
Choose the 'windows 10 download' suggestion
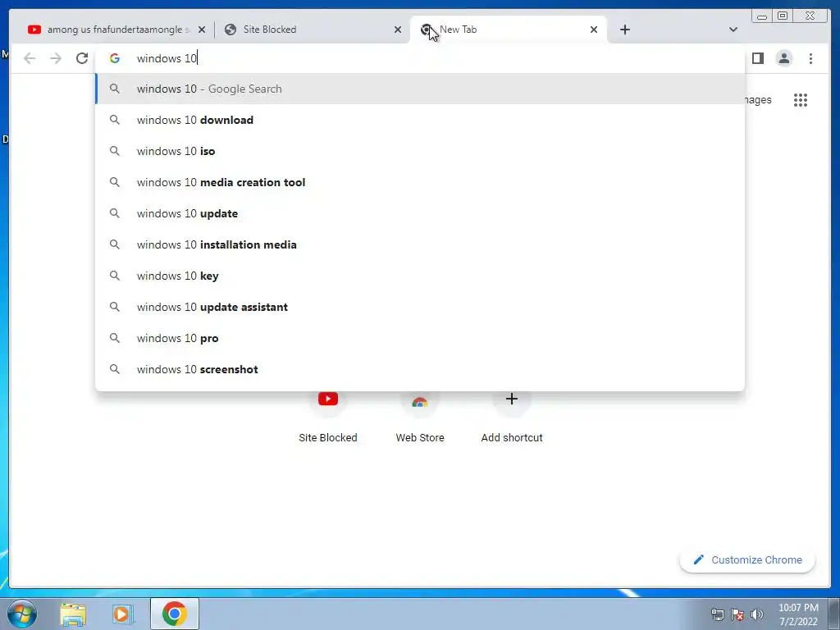(420, 120)
